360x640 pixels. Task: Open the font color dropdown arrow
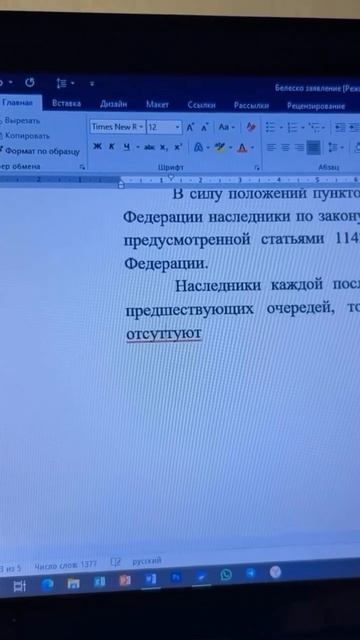tap(252, 148)
